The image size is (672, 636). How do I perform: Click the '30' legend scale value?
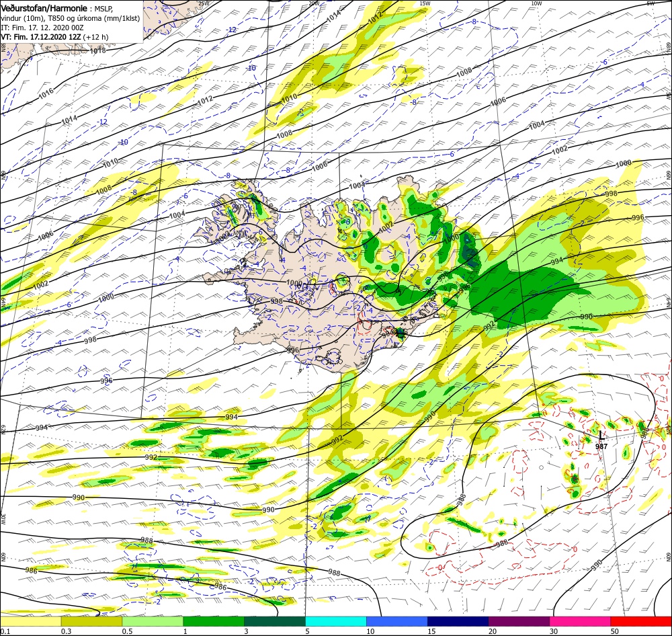[554, 631]
